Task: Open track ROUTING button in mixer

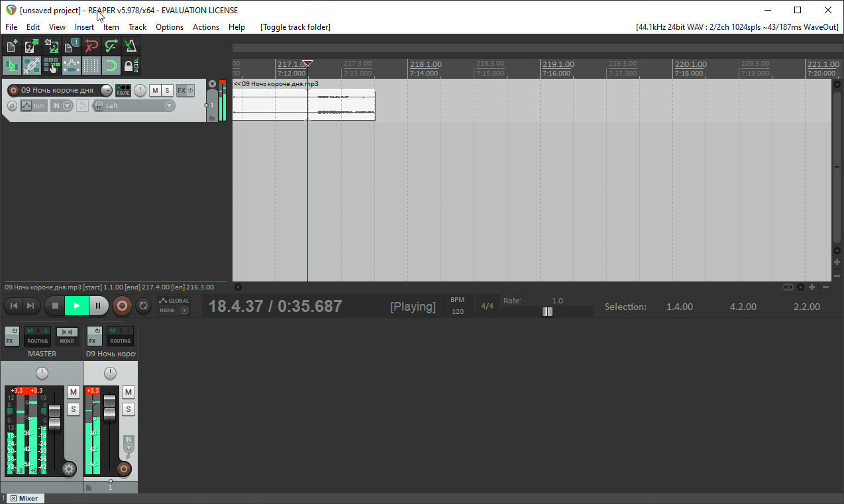Action: (121, 336)
